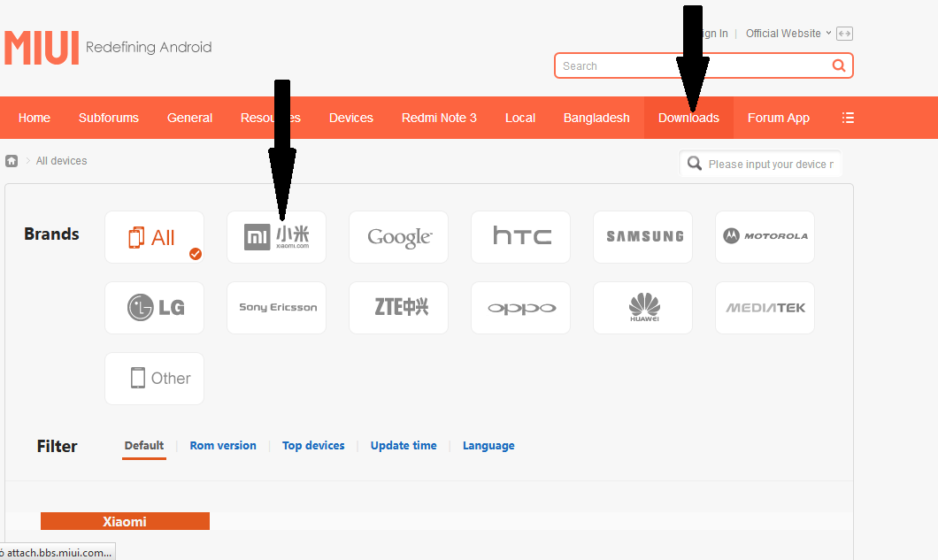The height and width of the screenshot is (560, 938).
Task: Click the width toggle arrows icon
Action: point(845,34)
